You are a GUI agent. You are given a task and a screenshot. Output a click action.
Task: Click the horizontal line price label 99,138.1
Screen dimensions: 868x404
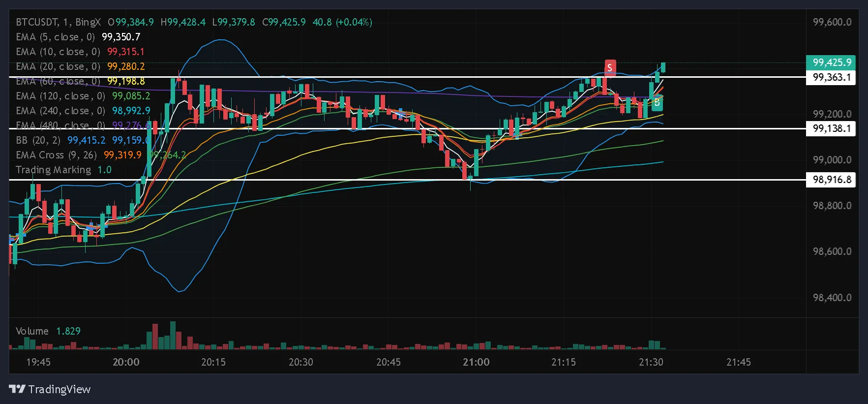tap(831, 128)
